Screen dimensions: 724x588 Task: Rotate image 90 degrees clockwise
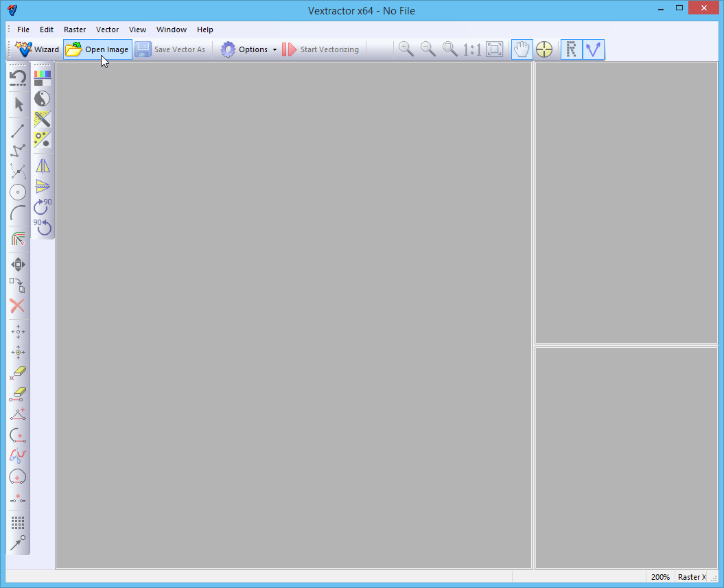(x=43, y=206)
